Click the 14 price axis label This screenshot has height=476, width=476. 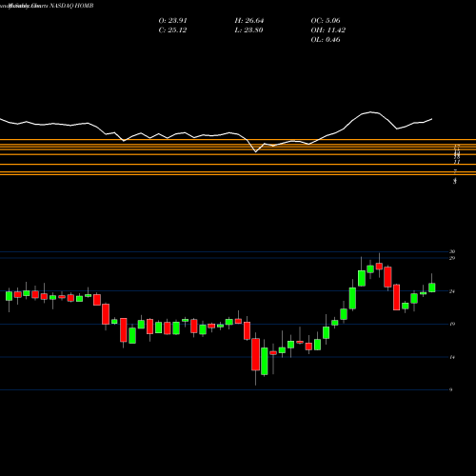pyautogui.click(x=452, y=357)
